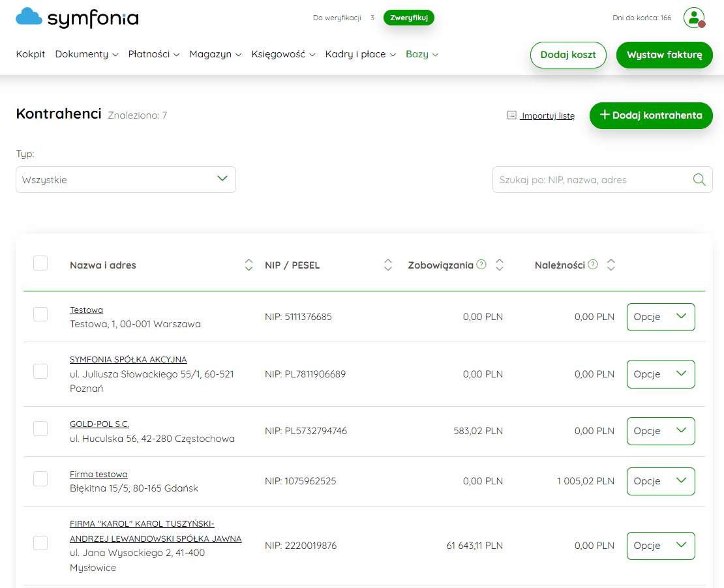This screenshot has width=724, height=588.
Task: Click the NIP: 5111376685 cell
Action: 298,317
